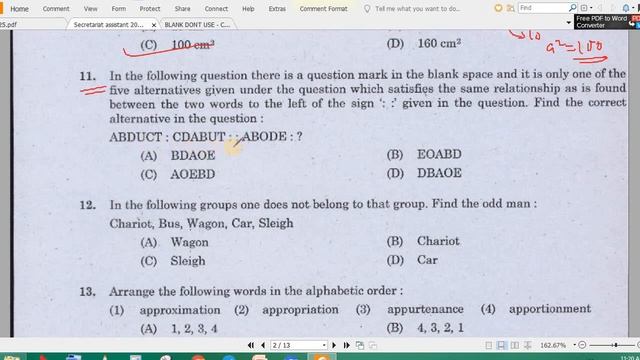Select facing pages view mode
This screenshot has height=360, width=640.
point(515,345)
